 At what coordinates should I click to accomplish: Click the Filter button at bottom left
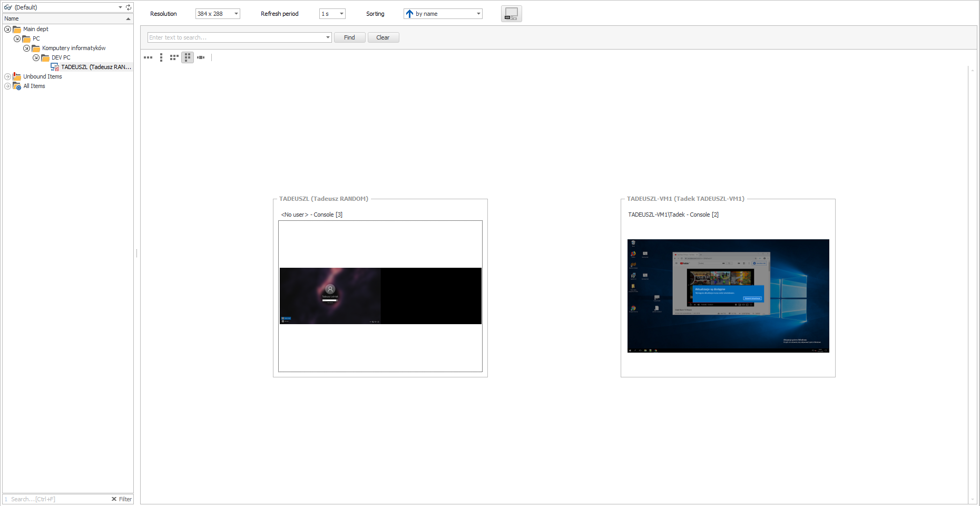125,499
